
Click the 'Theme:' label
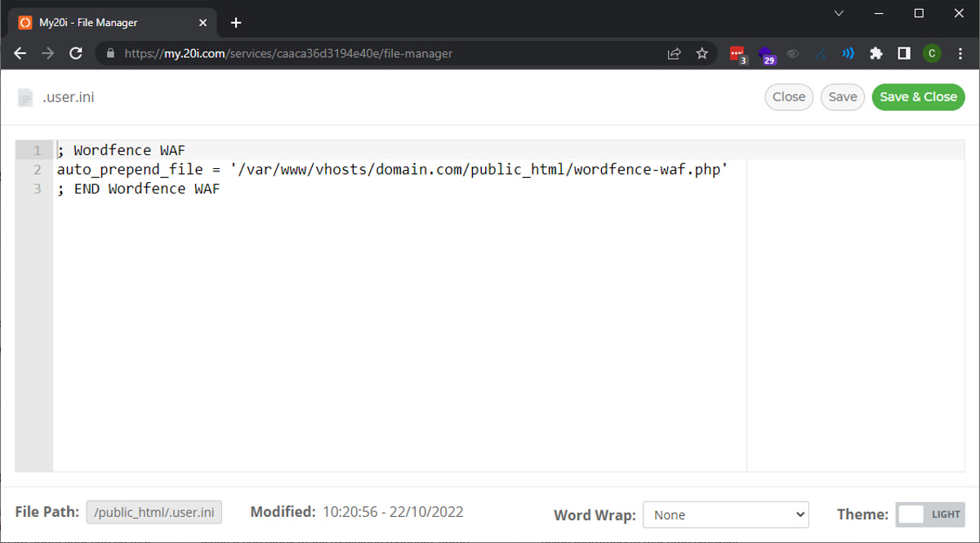[862, 514]
